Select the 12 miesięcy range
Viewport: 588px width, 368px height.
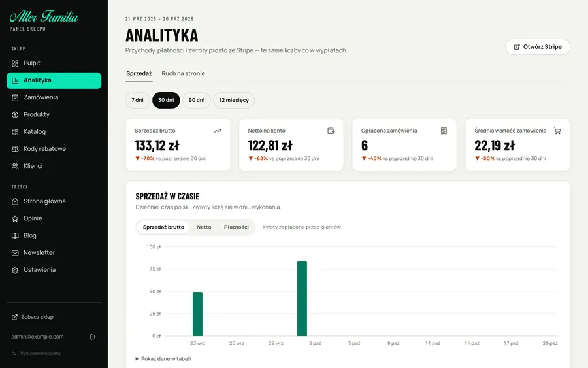coord(234,100)
